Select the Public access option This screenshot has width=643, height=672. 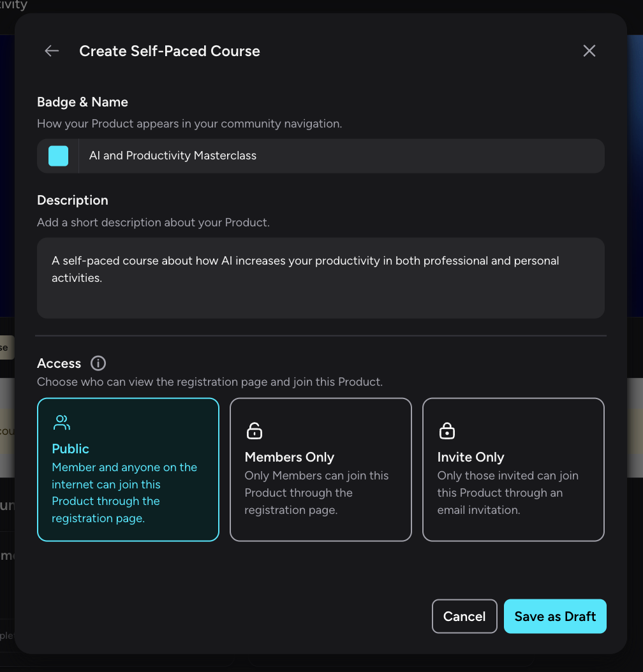pyautogui.click(x=128, y=469)
